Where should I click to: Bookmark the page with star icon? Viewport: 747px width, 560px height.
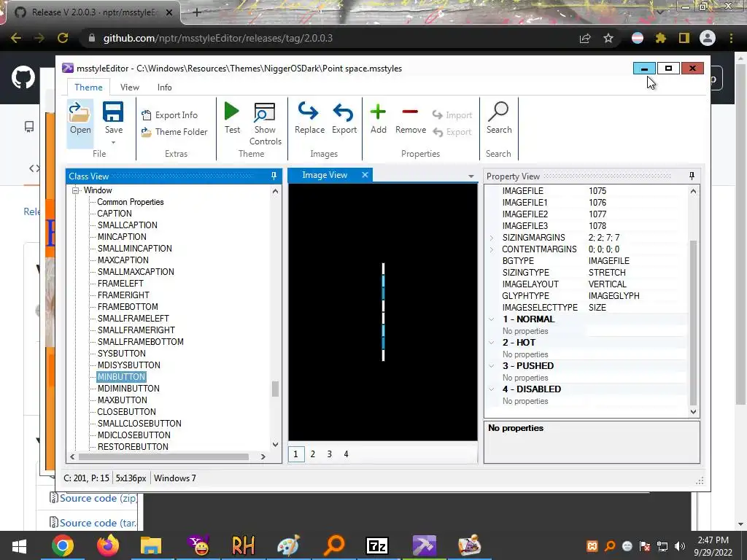pyautogui.click(x=608, y=38)
